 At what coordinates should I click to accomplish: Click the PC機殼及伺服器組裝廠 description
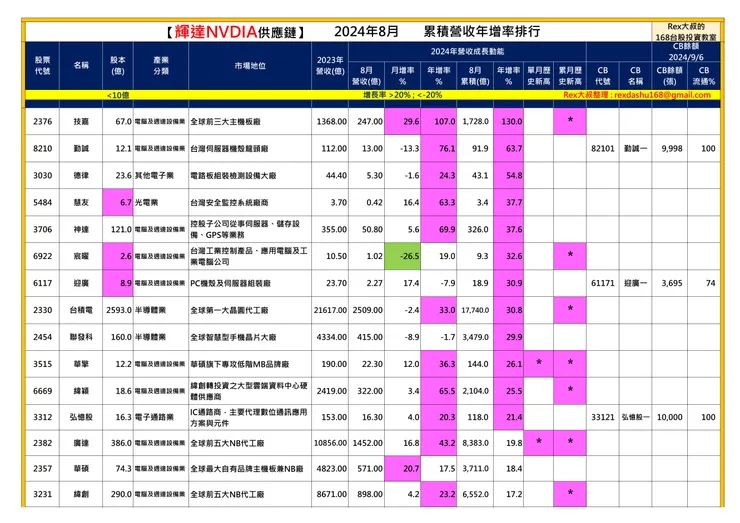(230, 283)
